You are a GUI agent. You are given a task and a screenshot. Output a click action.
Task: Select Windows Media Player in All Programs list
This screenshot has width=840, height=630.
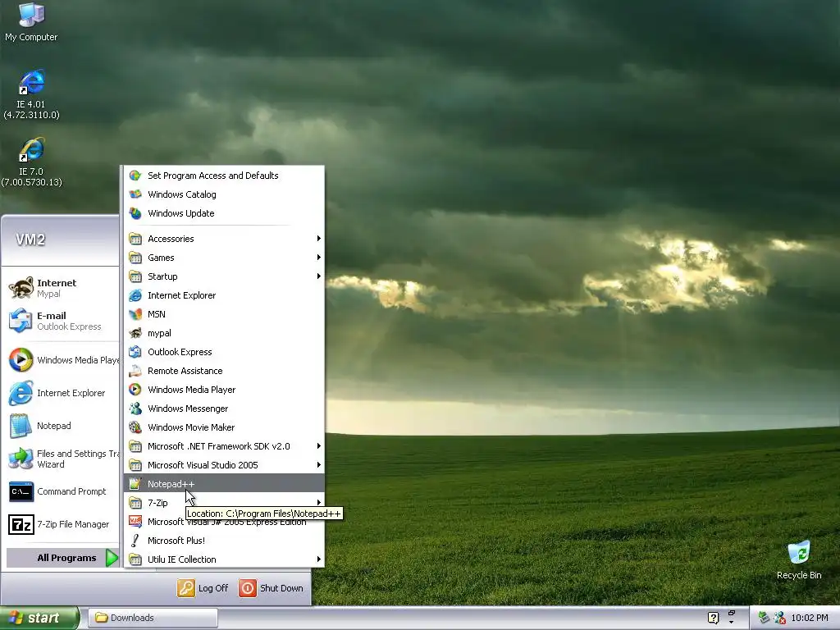pyautogui.click(x=224, y=390)
